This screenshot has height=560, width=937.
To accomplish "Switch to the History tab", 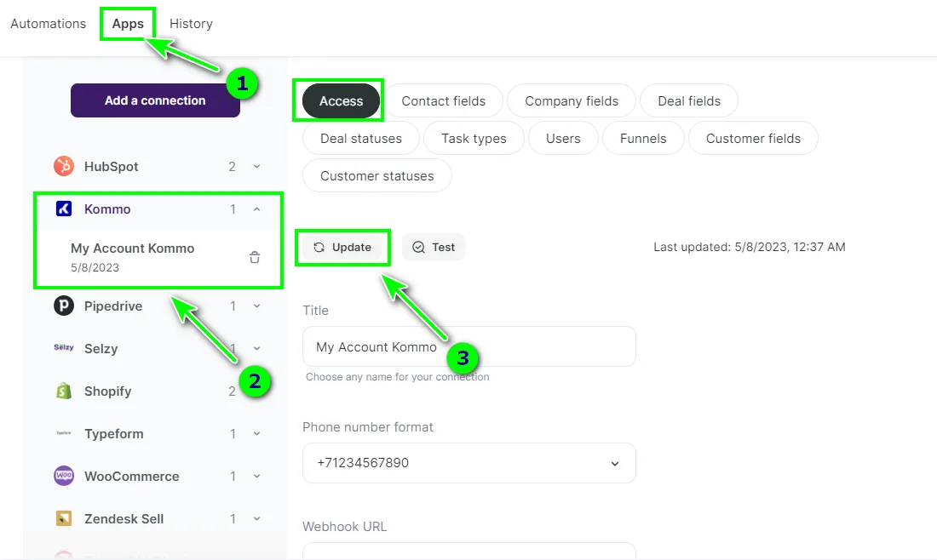I will pos(191,23).
